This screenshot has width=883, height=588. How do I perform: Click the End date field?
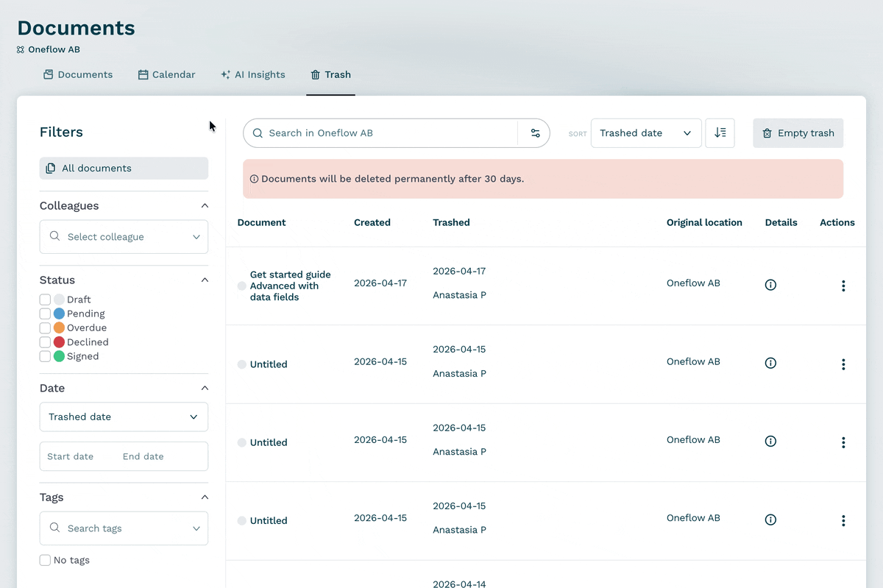(143, 456)
